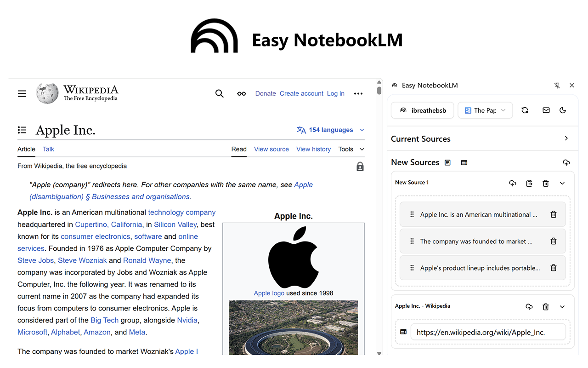
Task: Click the Wikipedia Apple_Inc URL input field
Action: (x=488, y=332)
